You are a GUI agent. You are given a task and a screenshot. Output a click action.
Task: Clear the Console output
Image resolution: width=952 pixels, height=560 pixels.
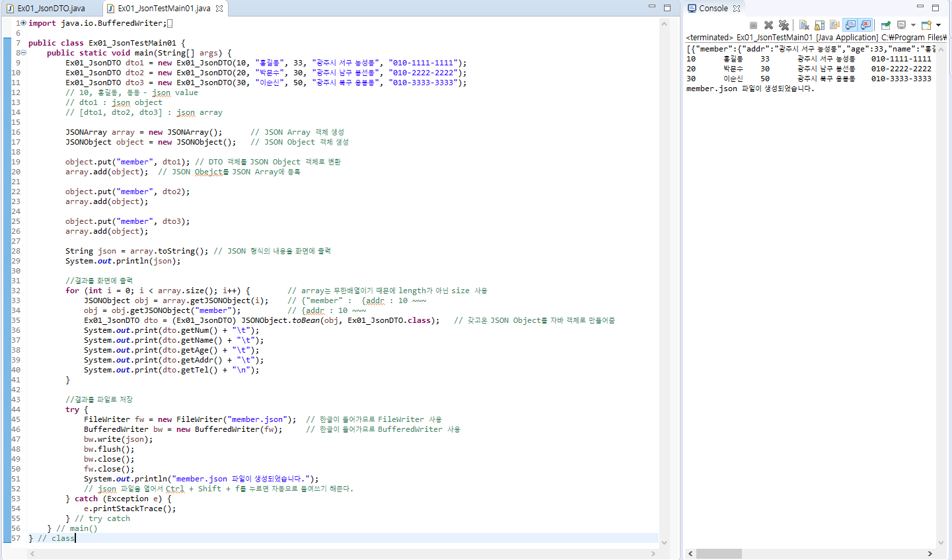click(804, 25)
